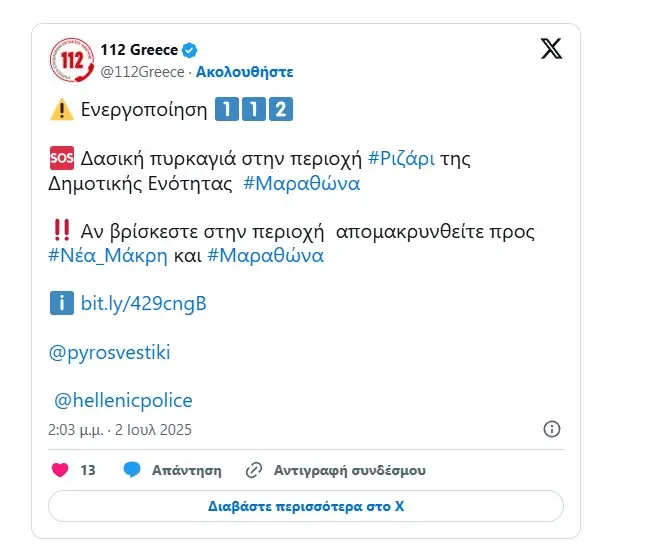
Task: Open the tweet timestamp 2:03 μ.μ.
Action: [x=76, y=430]
